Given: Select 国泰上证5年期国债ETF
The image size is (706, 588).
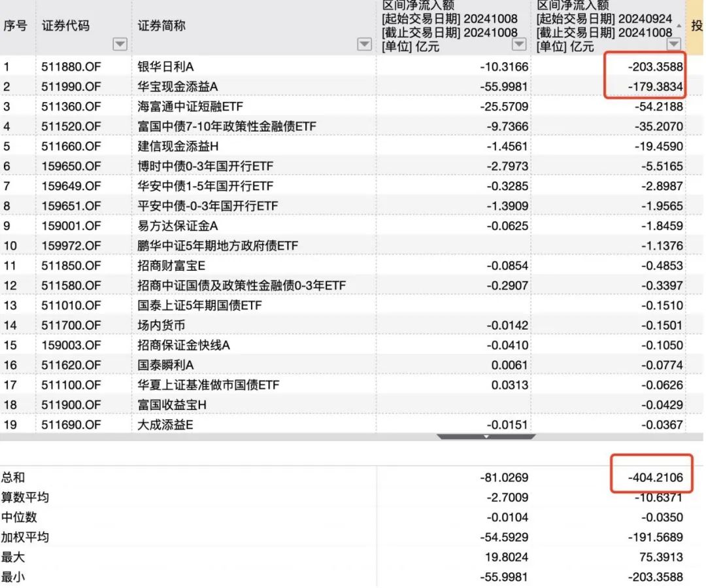Looking at the screenshot, I should coord(343,305).
